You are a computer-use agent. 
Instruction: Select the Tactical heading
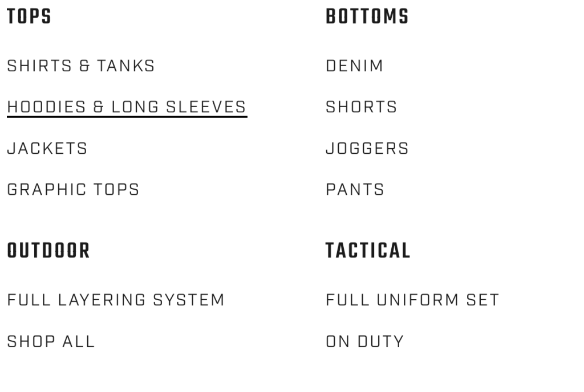click(x=368, y=251)
